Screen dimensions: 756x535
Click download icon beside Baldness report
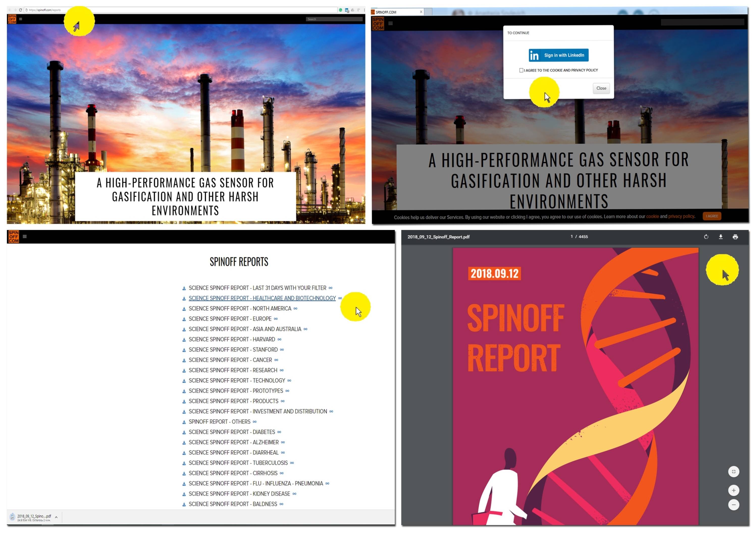[184, 505]
